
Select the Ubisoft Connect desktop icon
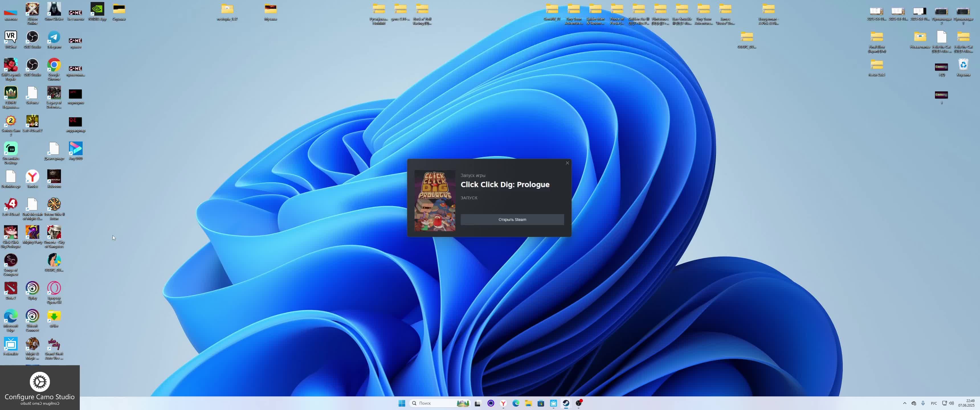click(x=32, y=321)
